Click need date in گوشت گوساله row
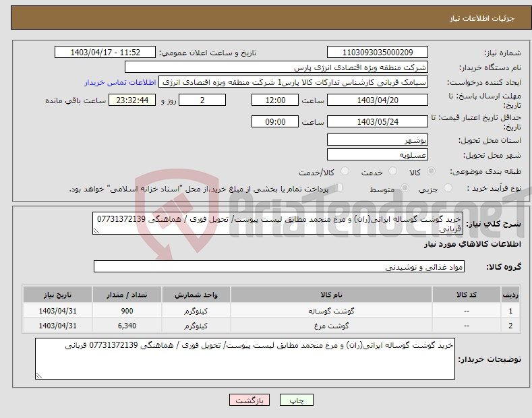 pos(58,311)
